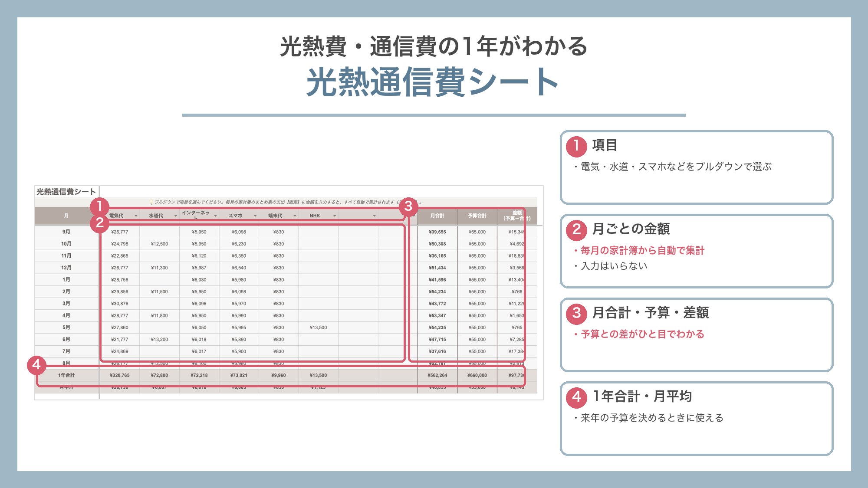Click the 月合計 value ¥54,234 for 2月

(x=437, y=291)
